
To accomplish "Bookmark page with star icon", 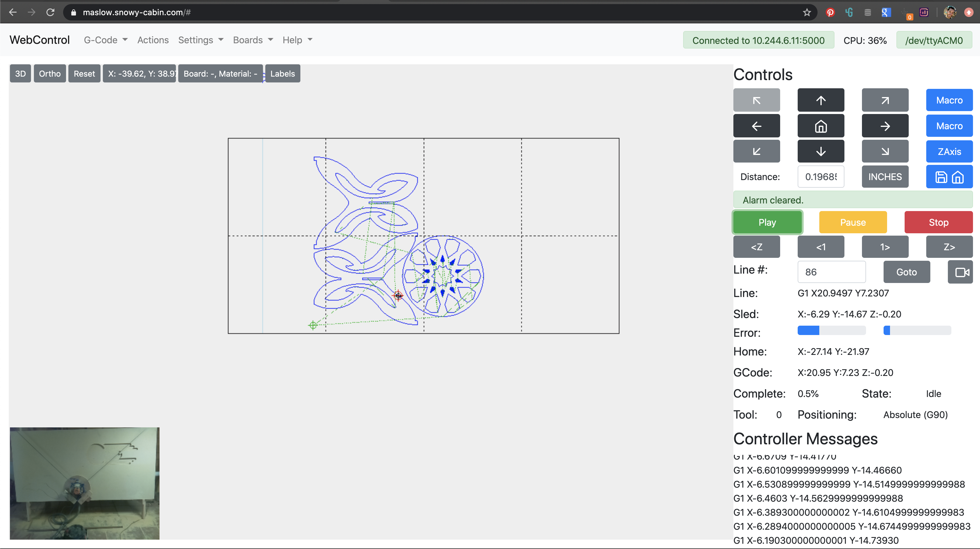I will (807, 13).
